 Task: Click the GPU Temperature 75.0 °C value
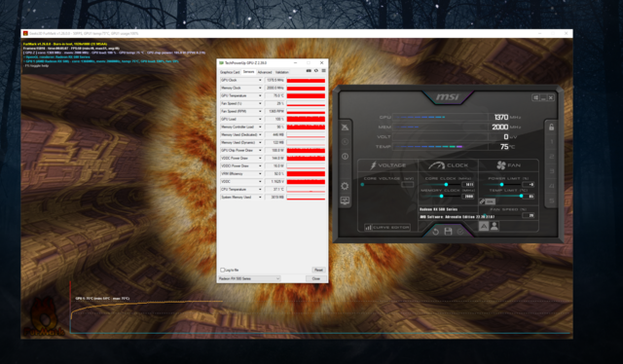(275, 95)
